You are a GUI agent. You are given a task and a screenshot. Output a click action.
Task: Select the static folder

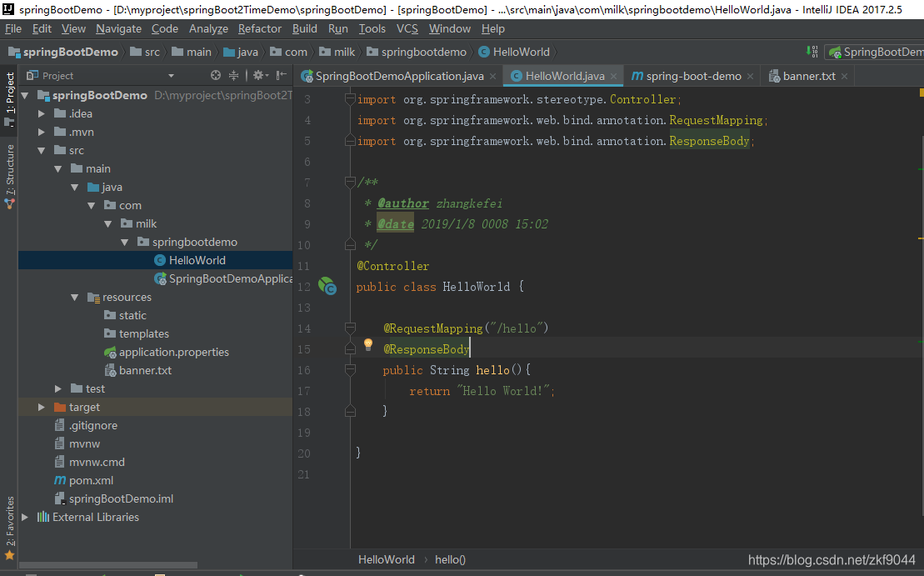[132, 315]
